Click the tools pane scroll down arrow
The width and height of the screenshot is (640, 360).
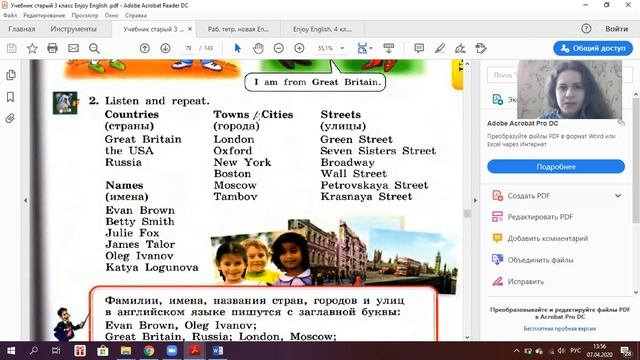(x=636, y=292)
